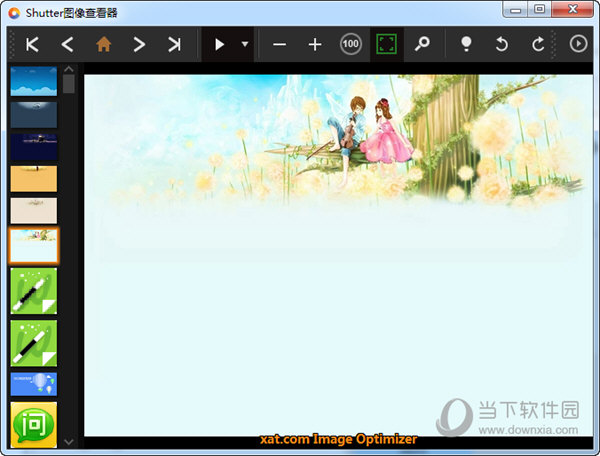Open the slideshow options dropdown arrow
600x456 pixels.
[245, 44]
